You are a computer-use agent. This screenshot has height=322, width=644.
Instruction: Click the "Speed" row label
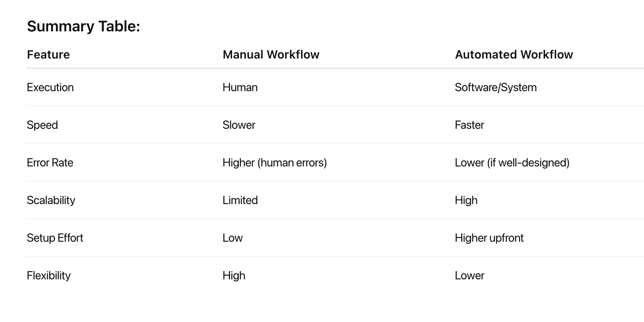point(42,125)
